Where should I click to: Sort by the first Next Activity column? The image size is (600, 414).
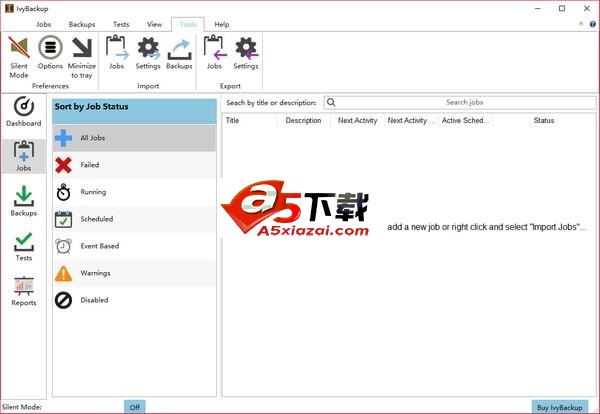point(357,121)
